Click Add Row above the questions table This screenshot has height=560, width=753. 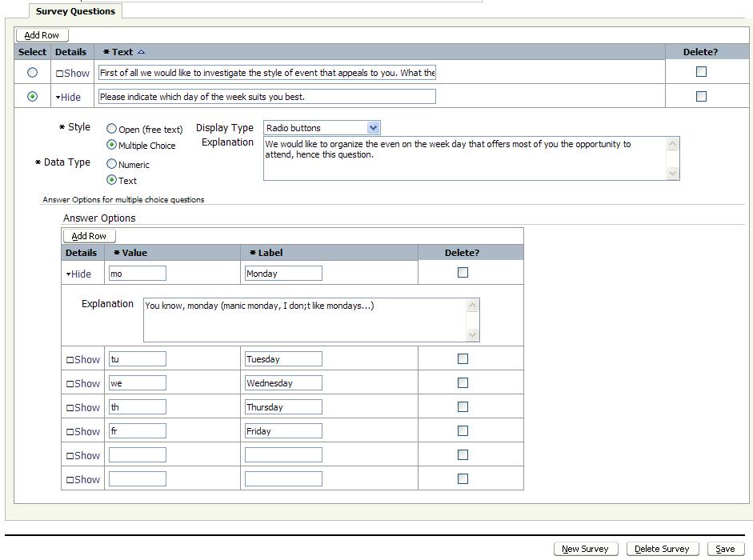point(42,35)
